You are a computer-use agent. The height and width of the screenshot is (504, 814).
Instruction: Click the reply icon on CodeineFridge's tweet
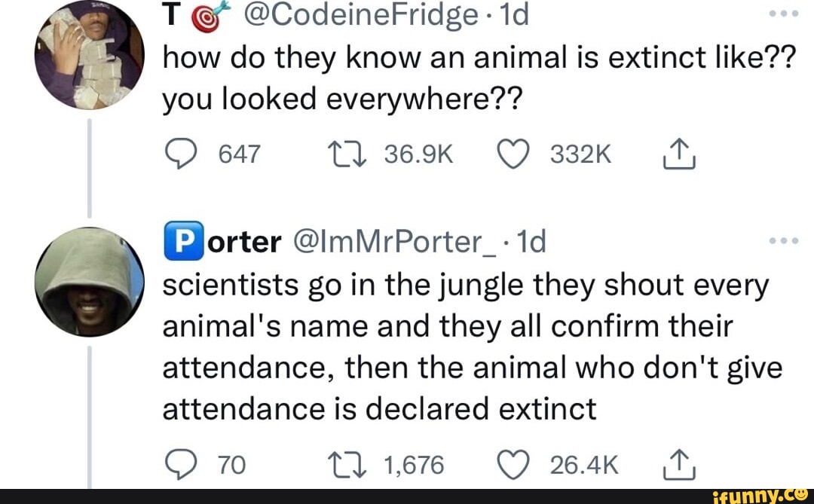tap(180, 152)
